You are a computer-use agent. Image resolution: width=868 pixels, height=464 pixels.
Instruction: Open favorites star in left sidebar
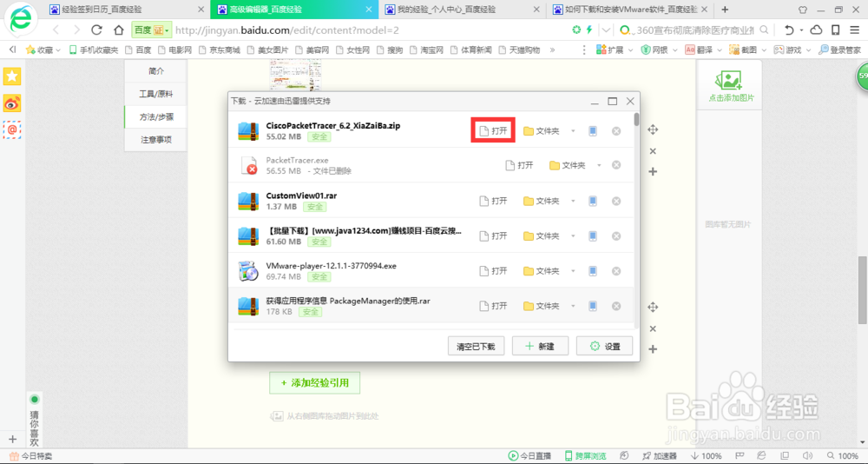(x=12, y=76)
